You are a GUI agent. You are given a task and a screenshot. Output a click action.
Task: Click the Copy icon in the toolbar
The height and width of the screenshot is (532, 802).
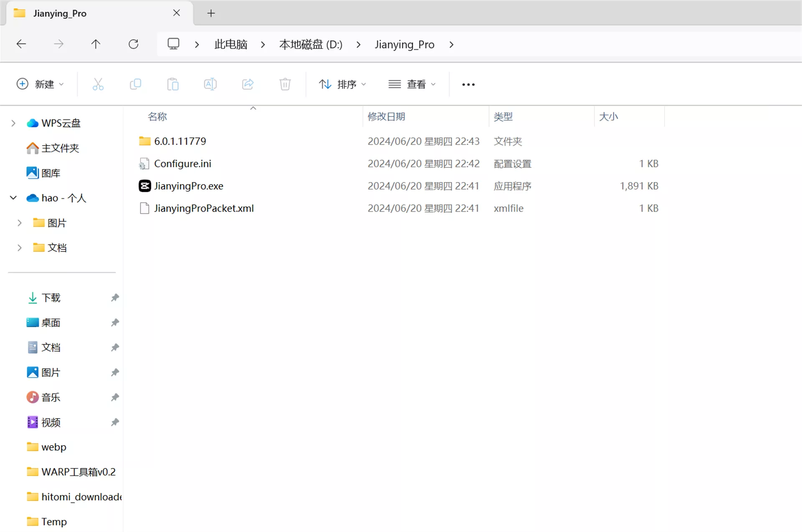pyautogui.click(x=135, y=84)
